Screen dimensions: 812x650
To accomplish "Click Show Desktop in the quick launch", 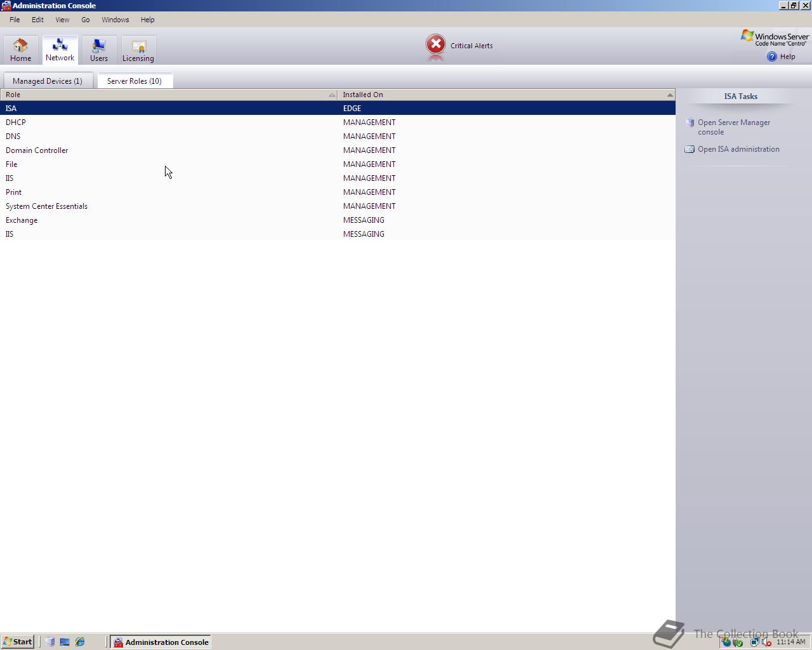I will [x=65, y=642].
